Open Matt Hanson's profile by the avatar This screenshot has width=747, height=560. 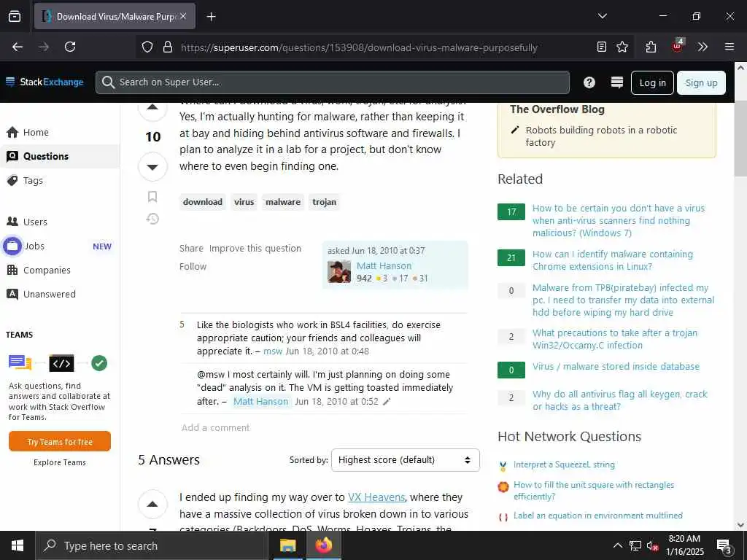[339, 272]
